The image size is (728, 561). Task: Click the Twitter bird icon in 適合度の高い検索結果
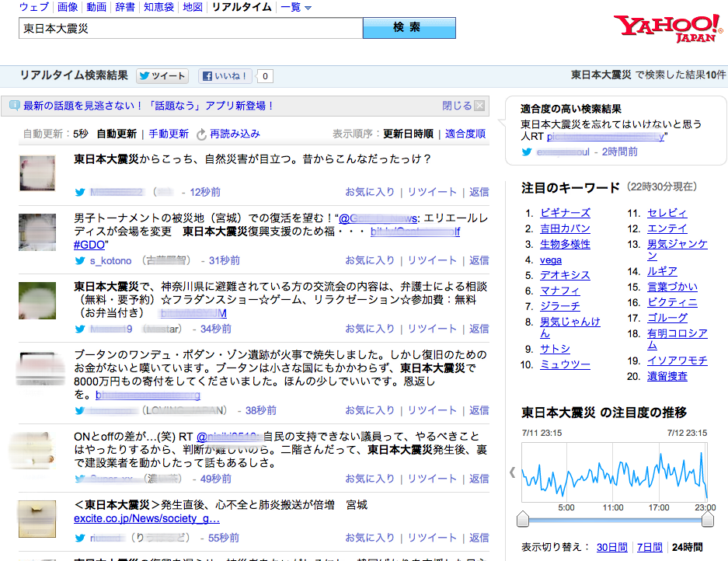[527, 152]
